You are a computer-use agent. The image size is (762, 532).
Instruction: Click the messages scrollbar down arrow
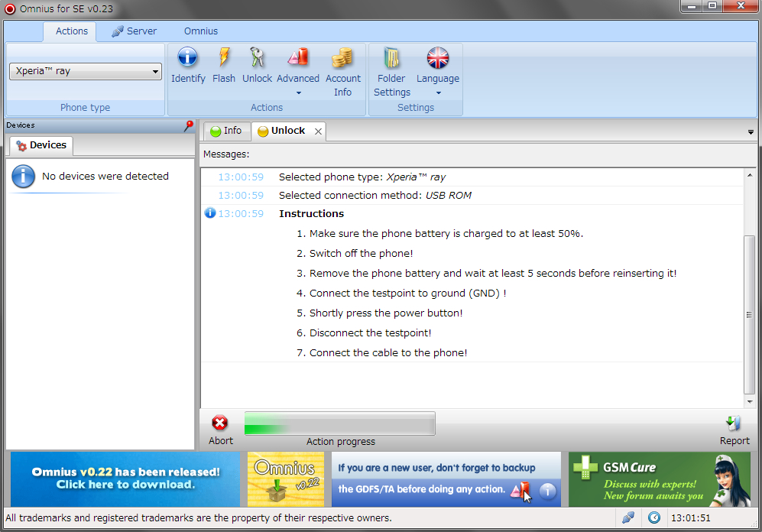[750, 401]
